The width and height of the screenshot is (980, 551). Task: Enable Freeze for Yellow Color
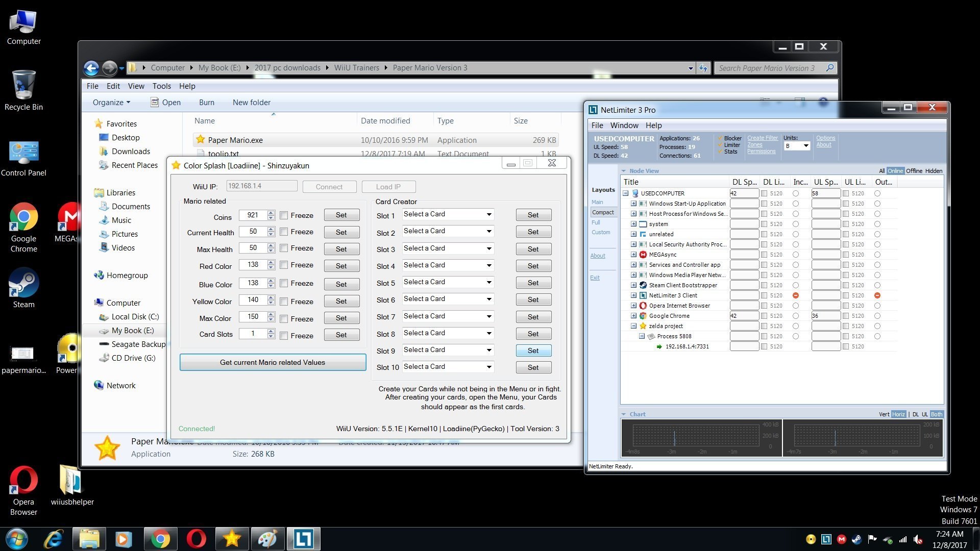284,302
